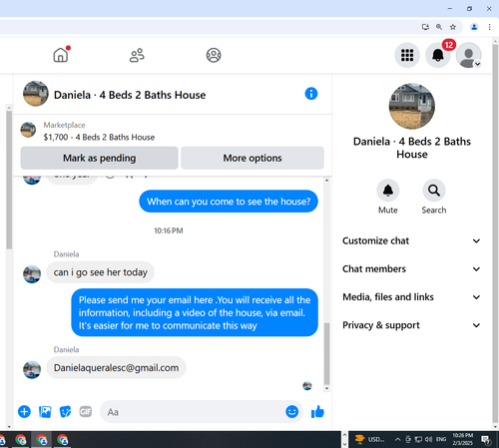Open the third Chrome taskbar icon
Image resolution: width=499 pixels, height=448 pixels.
[x=42, y=440]
